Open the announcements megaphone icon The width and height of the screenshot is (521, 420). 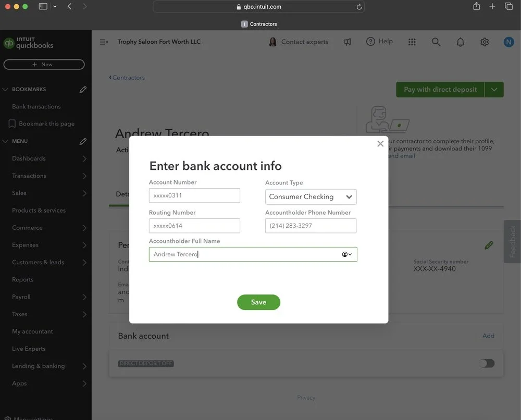(x=347, y=42)
